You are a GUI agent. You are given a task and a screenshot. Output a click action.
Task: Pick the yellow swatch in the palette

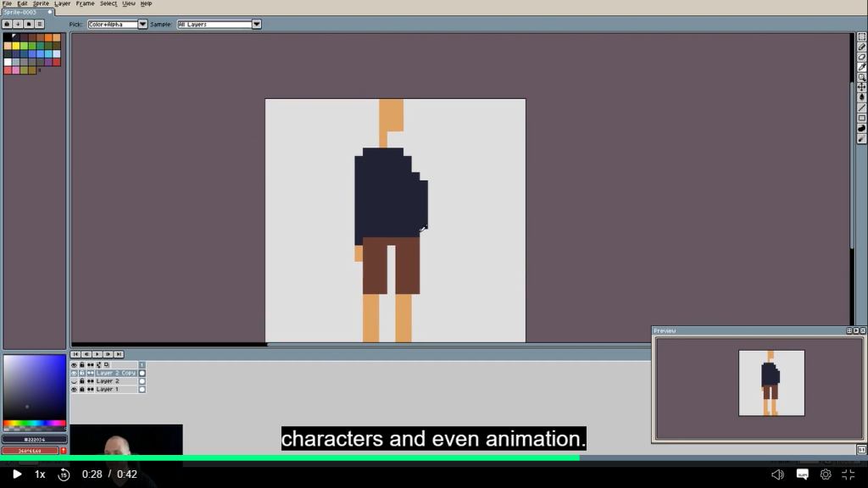click(16, 46)
